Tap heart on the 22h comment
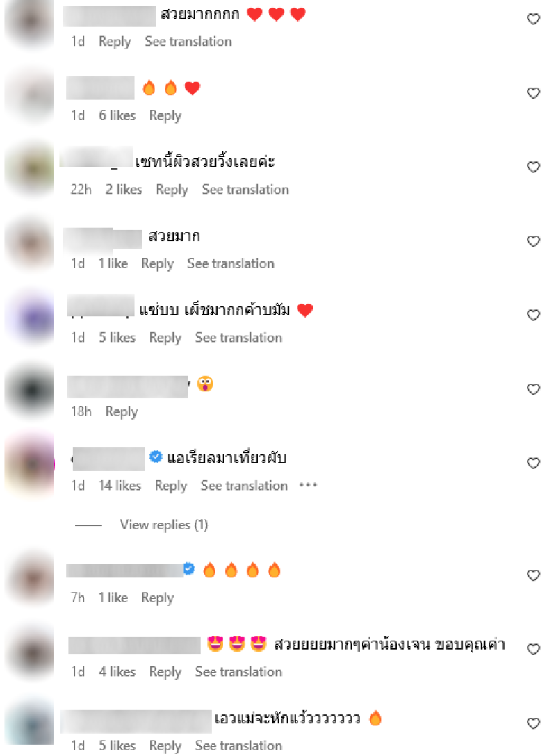Screen dimensions: 556x756 (533, 167)
